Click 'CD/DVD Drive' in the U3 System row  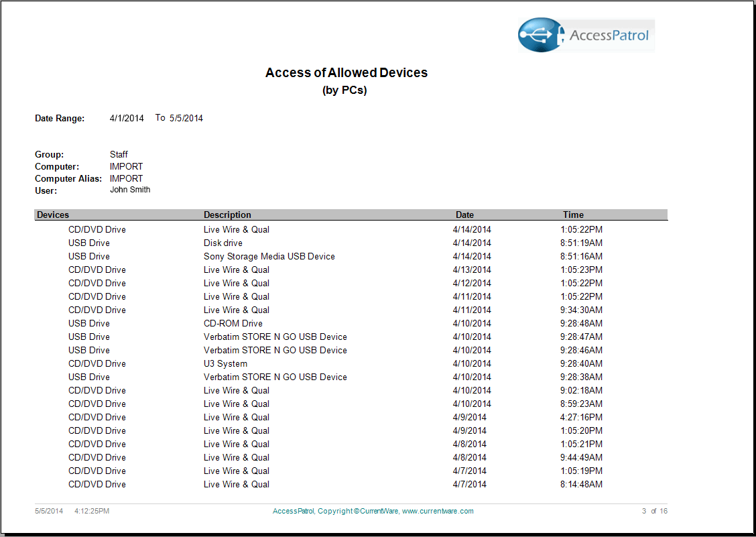click(x=97, y=364)
